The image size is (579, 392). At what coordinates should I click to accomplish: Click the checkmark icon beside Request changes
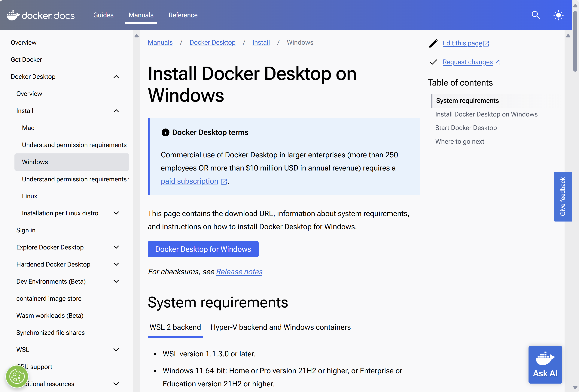pyautogui.click(x=433, y=62)
